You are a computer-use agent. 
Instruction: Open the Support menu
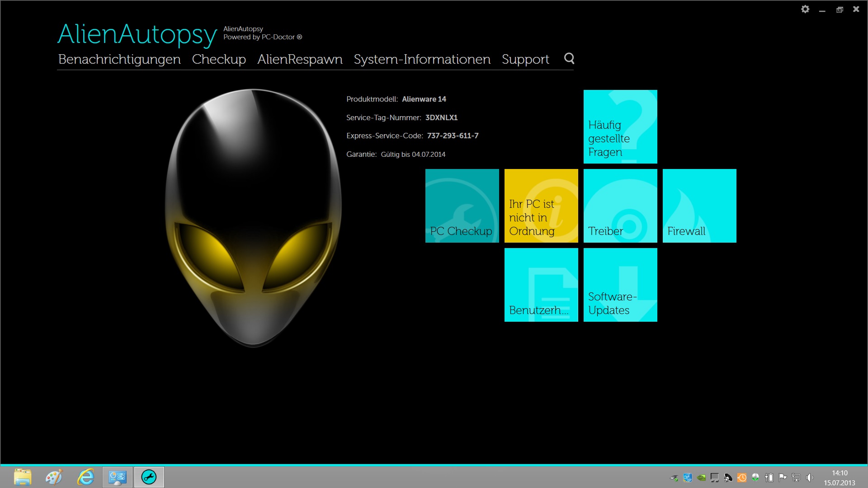[525, 59]
